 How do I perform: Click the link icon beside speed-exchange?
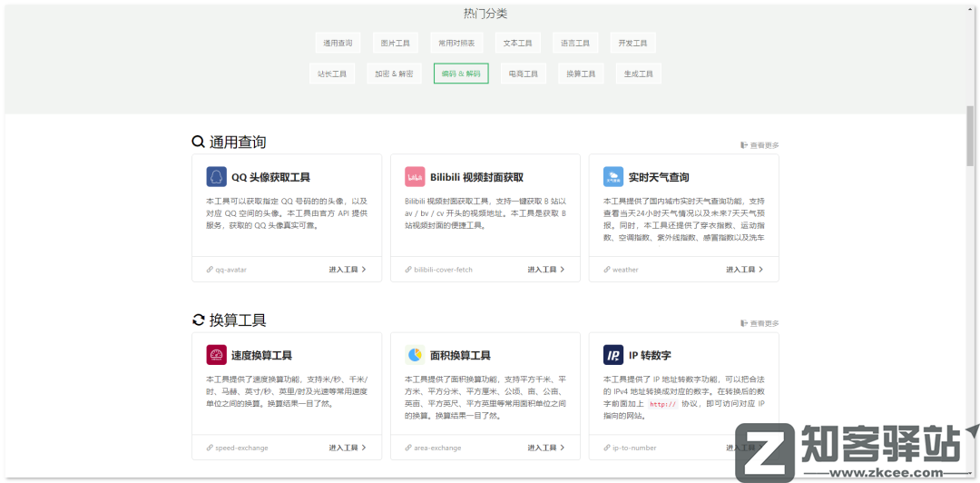click(x=210, y=448)
